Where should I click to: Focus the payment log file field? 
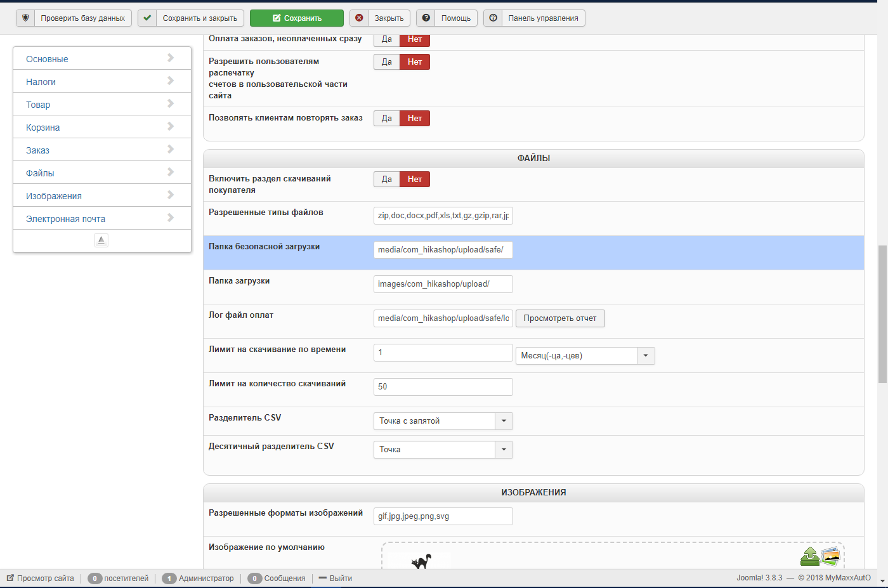[x=443, y=318]
